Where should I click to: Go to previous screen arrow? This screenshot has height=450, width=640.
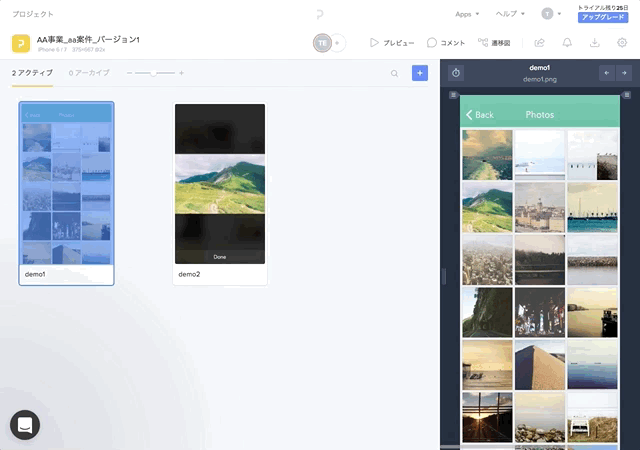pyautogui.click(x=607, y=73)
